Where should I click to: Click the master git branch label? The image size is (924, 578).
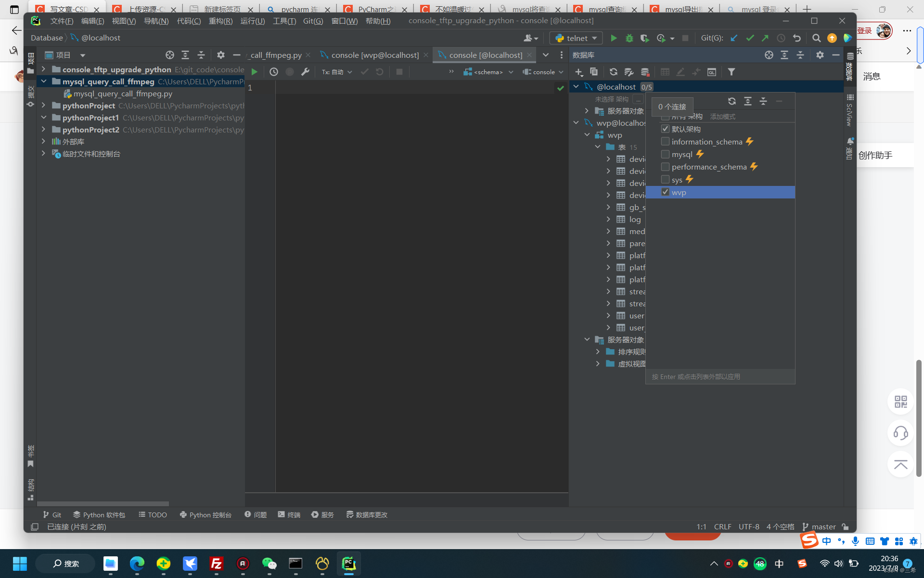[x=823, y=526]
